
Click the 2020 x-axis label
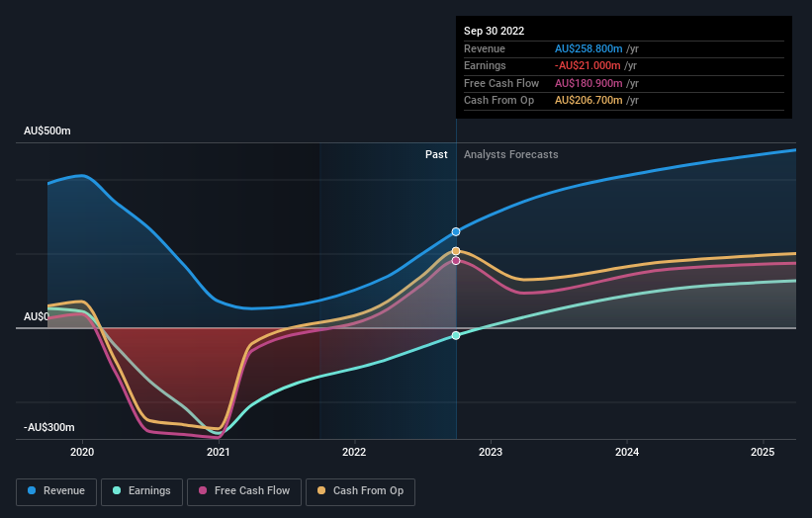pos(82,453)
